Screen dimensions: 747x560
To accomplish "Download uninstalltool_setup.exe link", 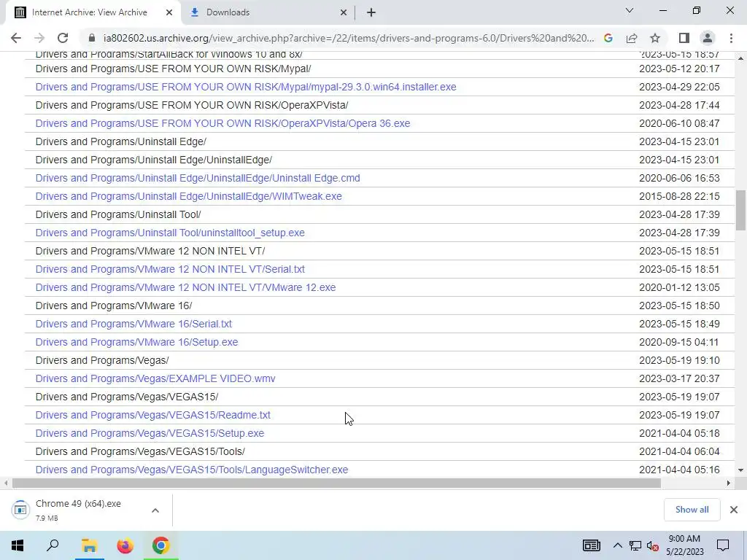I will click(170, 233).
